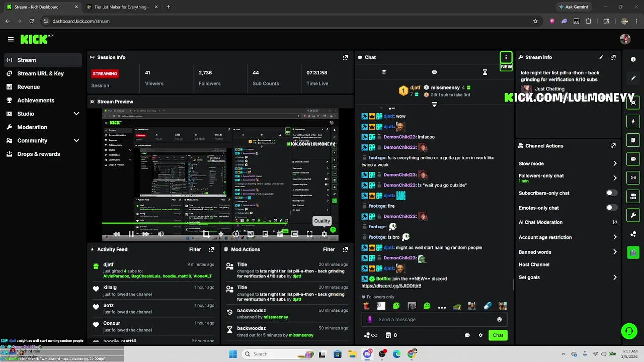Open the stream preview Quality settings gear

[324, 234]
